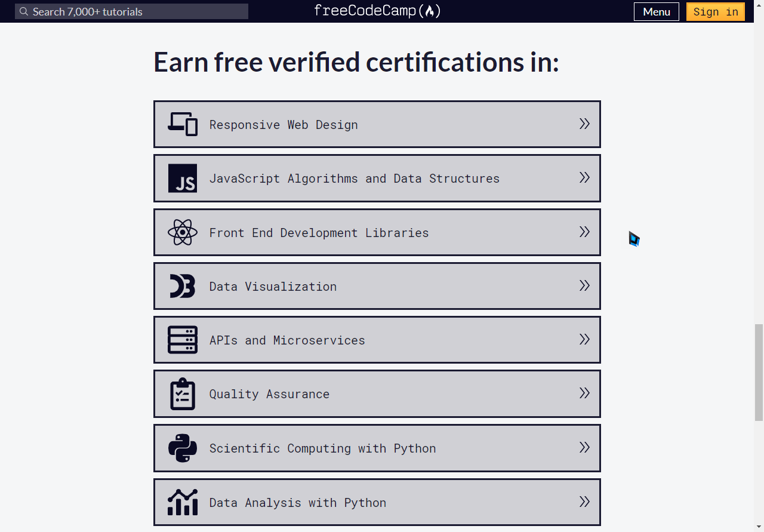Click the D3 Data Visualization icon
Screen dimensions: 764x532
183,286
